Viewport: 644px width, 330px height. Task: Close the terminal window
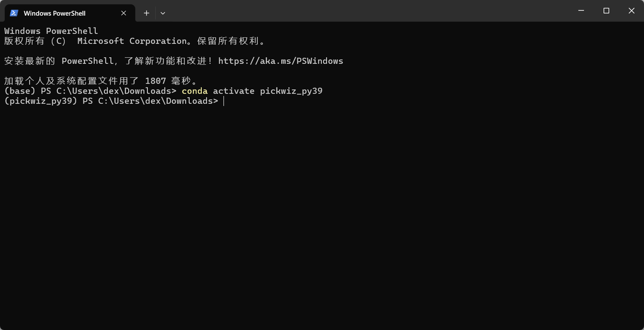click(631, 11)
